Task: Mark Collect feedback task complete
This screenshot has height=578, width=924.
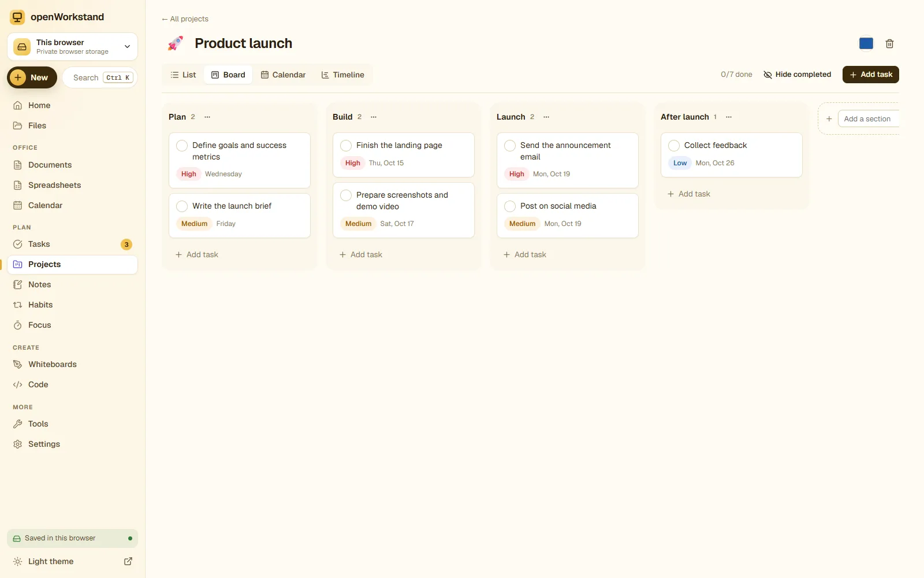Action: 674,146
